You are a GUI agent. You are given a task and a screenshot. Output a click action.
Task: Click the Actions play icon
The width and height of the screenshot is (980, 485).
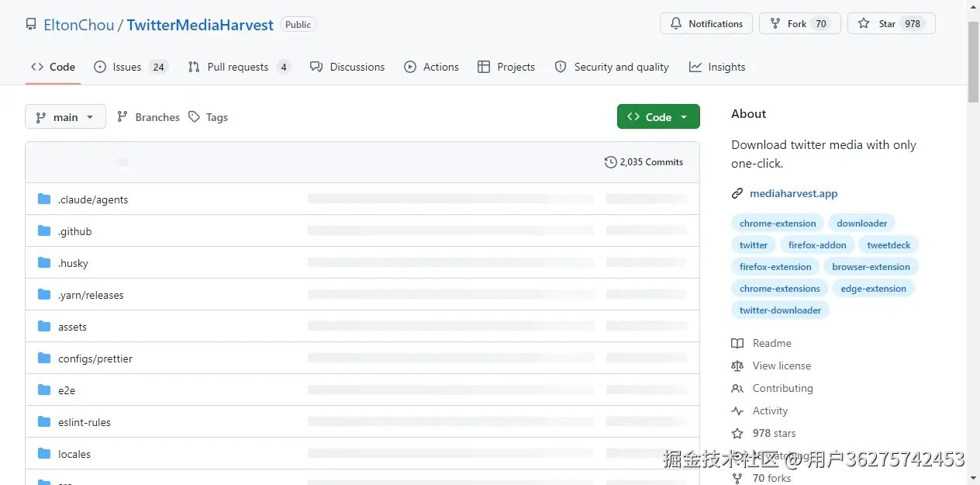[410, 67]
